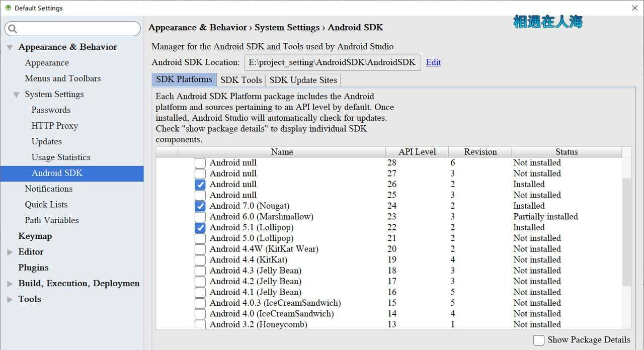644x350 pixels.
Task: Uncheck the Android 7.0 (Nougat) package
Action: click(x=200, y=206)
